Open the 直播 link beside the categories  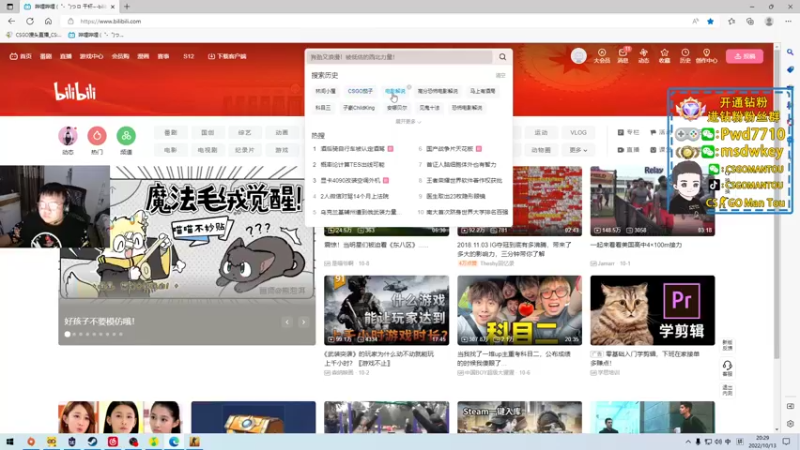629,150
